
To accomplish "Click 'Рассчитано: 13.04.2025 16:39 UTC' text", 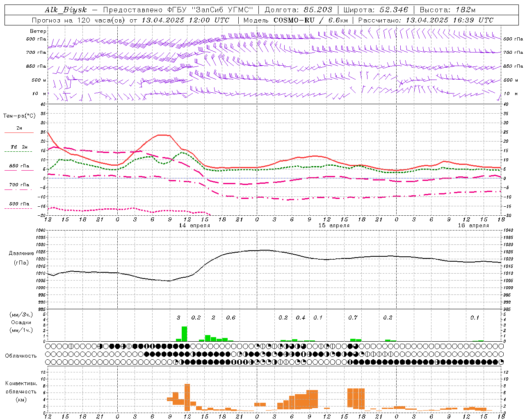I will point(426,20).
